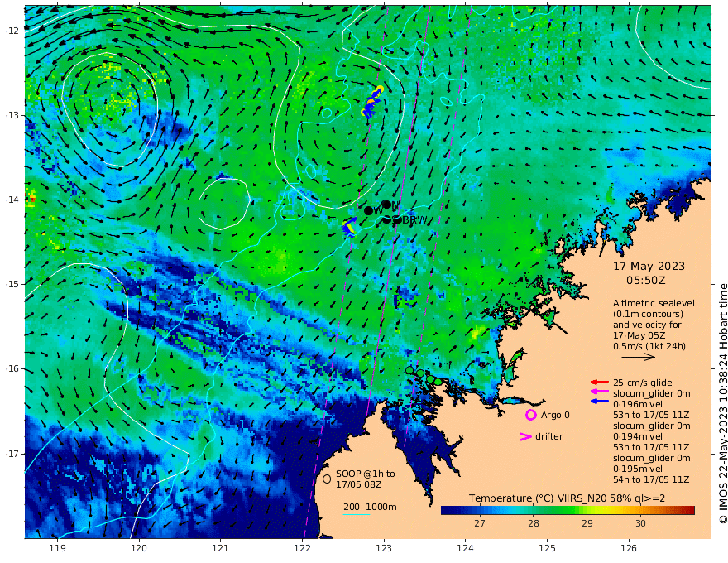This screenshot has height=563, width=728.
Task: Click the red 25 cm/s glide arrow
Action: (599, 383)
